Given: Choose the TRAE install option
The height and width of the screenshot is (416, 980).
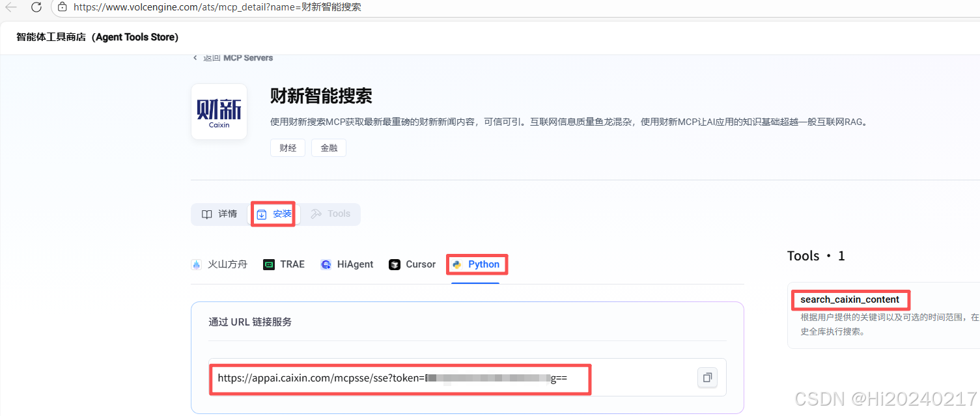Looking at the screenshot, I should [x=284, y=264].
